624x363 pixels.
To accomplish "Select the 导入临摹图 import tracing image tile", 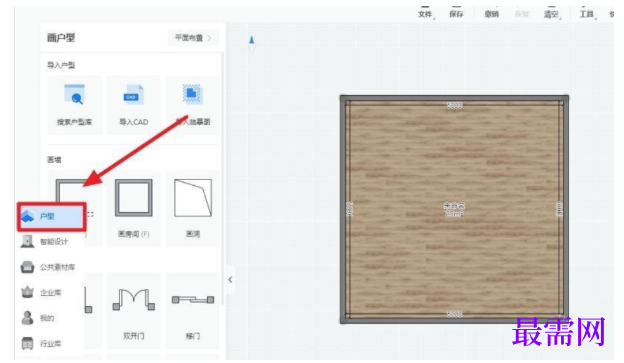I will point(193,105).
